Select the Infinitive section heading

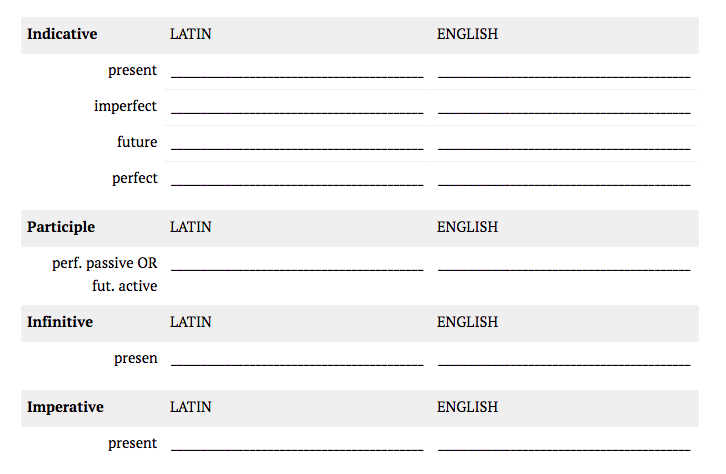60,322
